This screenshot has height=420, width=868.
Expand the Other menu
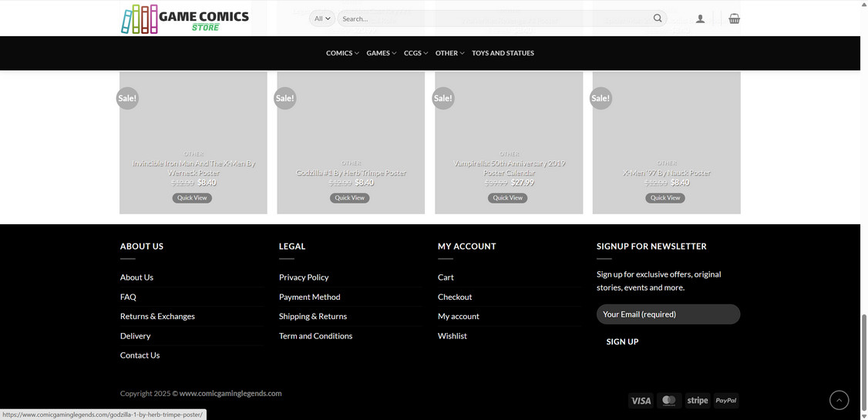pos(449,53)
